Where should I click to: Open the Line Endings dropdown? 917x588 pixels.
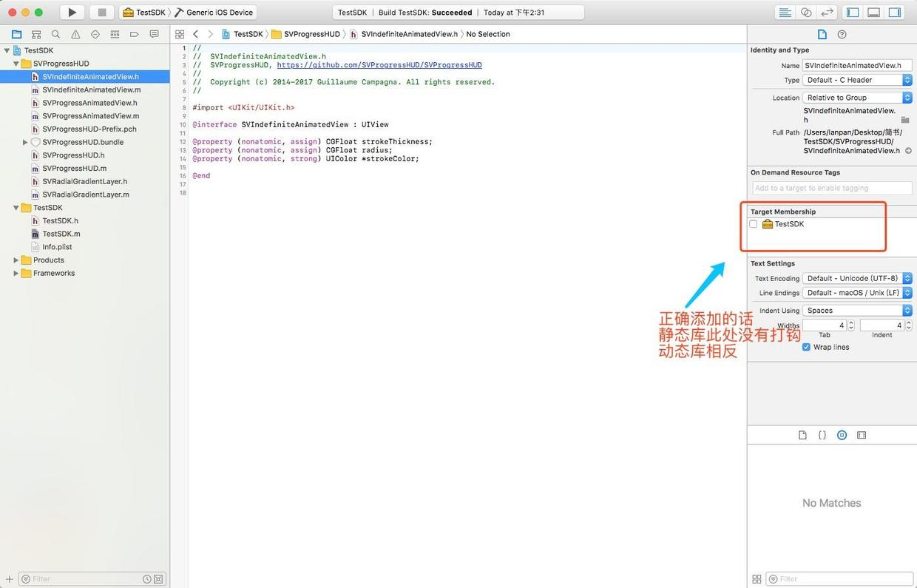point(857,293)
